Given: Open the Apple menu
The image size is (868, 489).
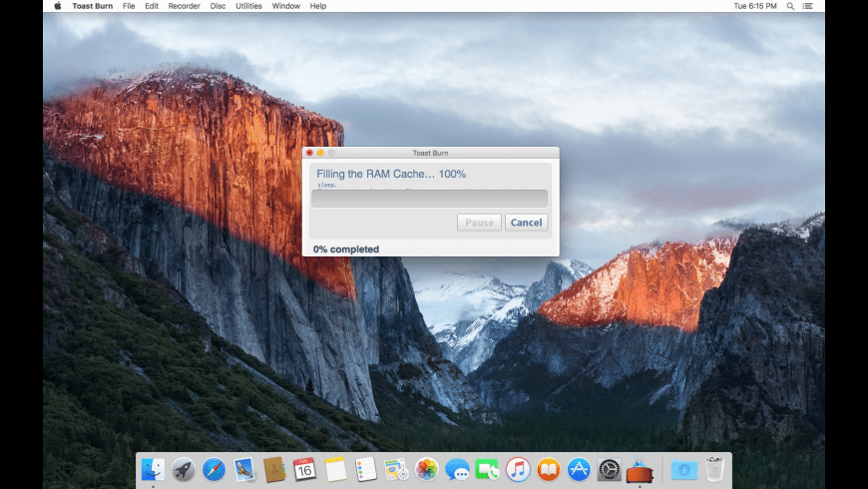Looking at the screenshot, I should tap(58, 6).
